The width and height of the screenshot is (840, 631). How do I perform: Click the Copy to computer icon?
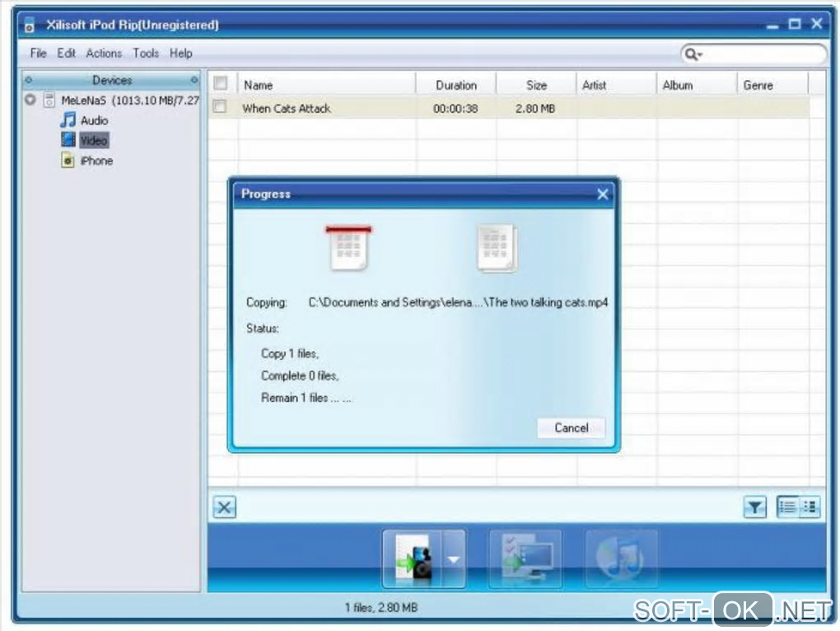[x=525, y=559]
